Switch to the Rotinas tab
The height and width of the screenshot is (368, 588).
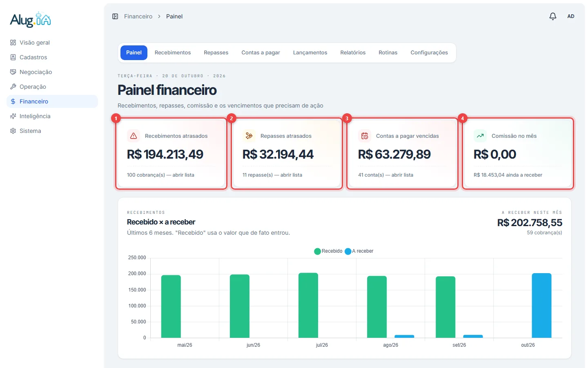tap(388, 53)
